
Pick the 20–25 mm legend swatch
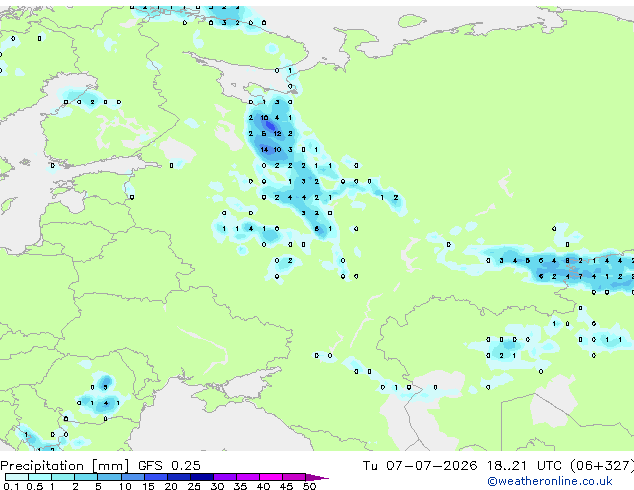point(178,477)
